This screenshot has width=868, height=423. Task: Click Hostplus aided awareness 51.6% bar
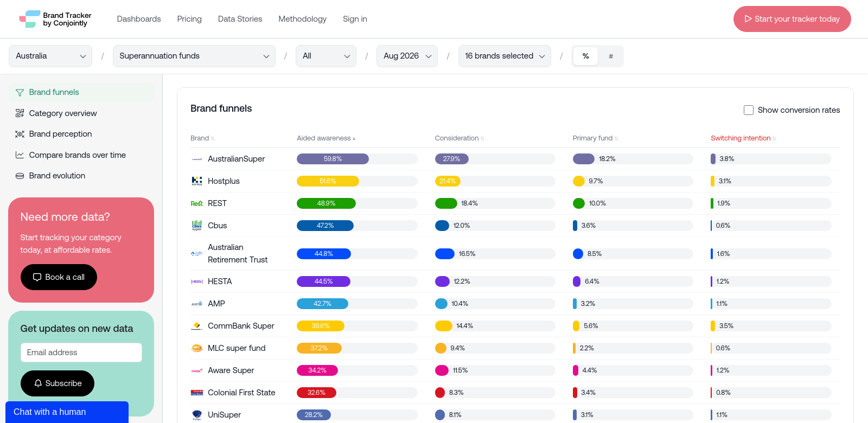pyautogui.click(x=328, y=181)
